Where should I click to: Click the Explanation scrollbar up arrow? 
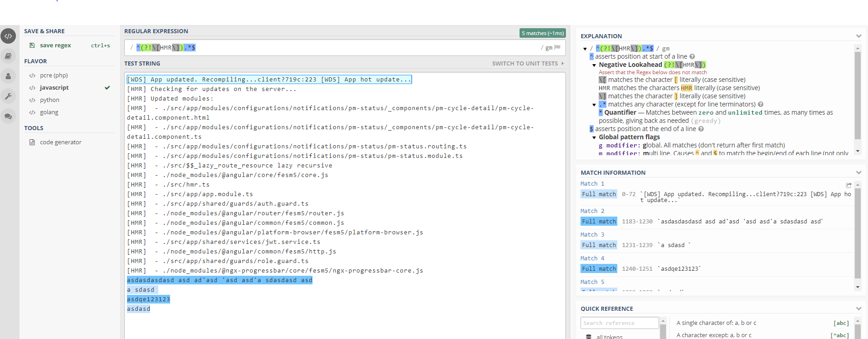point(858,48)
